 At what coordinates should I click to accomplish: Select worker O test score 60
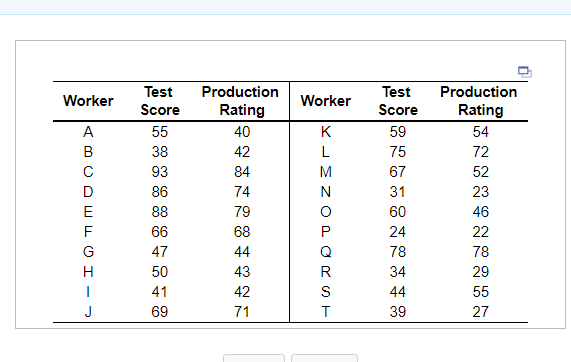click(398, 212)
